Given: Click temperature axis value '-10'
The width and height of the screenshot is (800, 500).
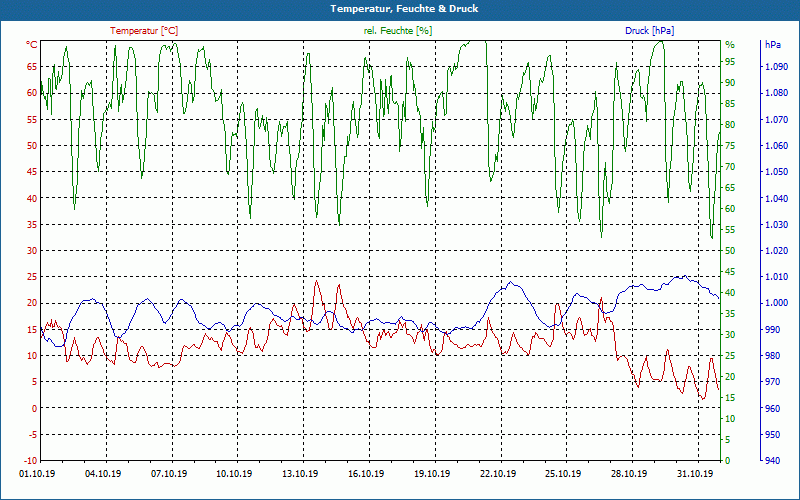Looking at the screenshot, I should click(30, 460).
